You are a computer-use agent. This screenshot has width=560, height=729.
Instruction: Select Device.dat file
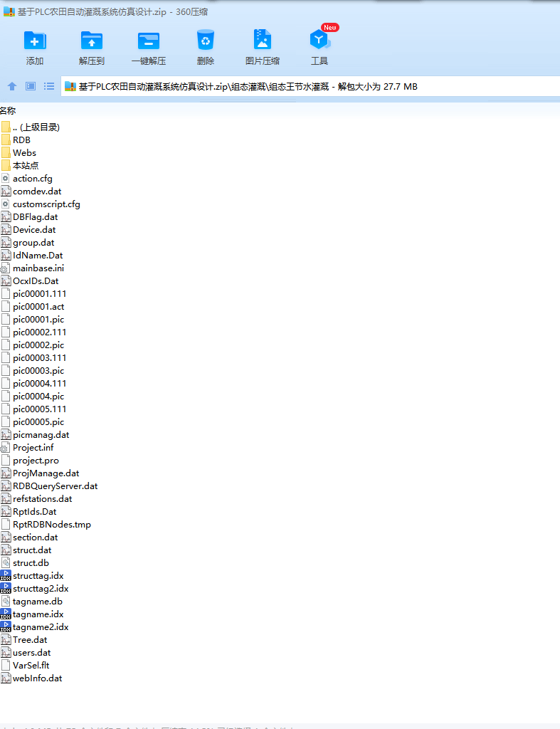click(x=34, y=230)
